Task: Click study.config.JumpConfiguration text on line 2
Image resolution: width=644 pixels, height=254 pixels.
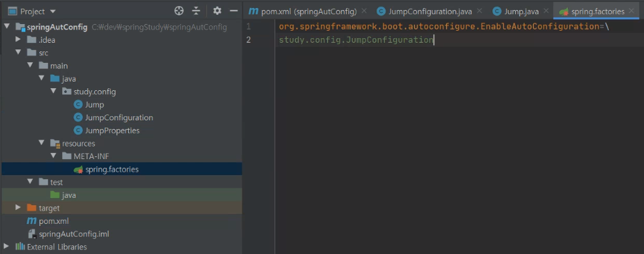Action: pyautogui.click(x=356, y=40)
